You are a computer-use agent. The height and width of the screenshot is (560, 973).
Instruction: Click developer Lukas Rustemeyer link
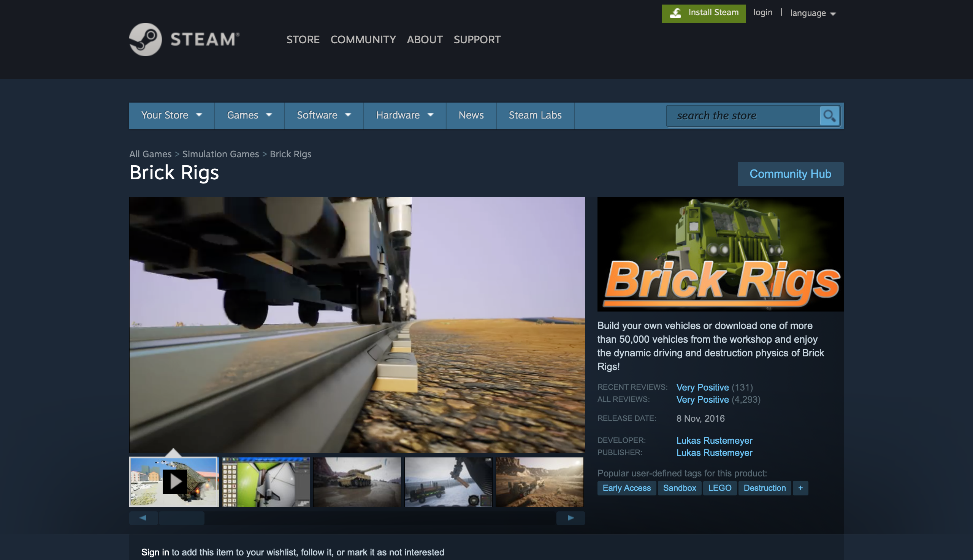[x=714, y=440]
